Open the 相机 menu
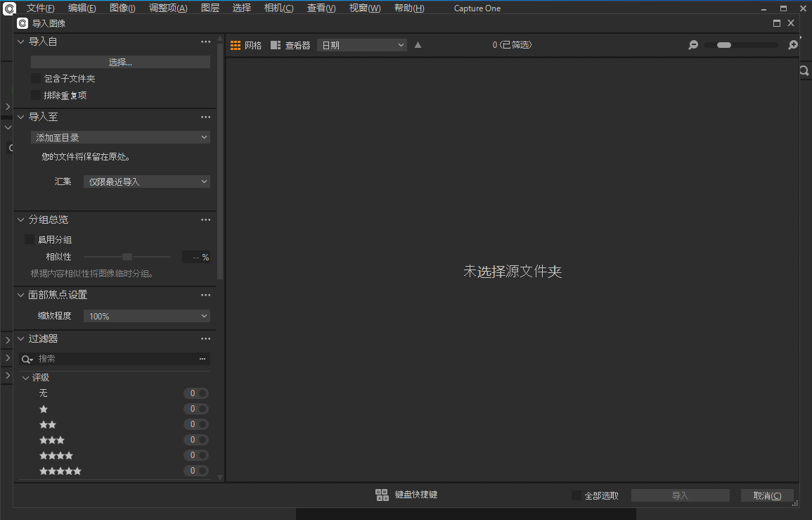 click(x=278, y=8)
